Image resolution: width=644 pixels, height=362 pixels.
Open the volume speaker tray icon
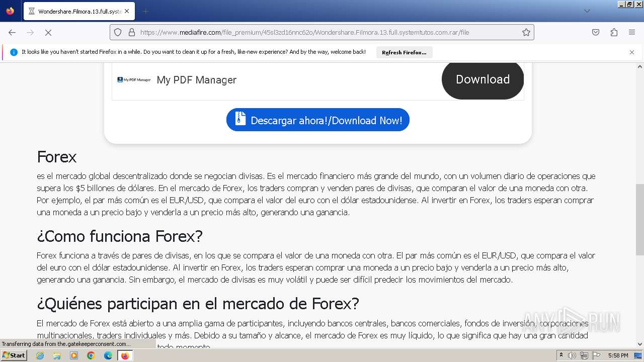pyautogui.click(x=572, y=355)
